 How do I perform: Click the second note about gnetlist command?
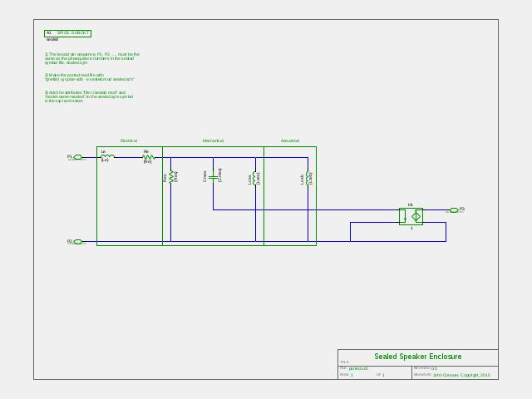click(x=90, y=77)
